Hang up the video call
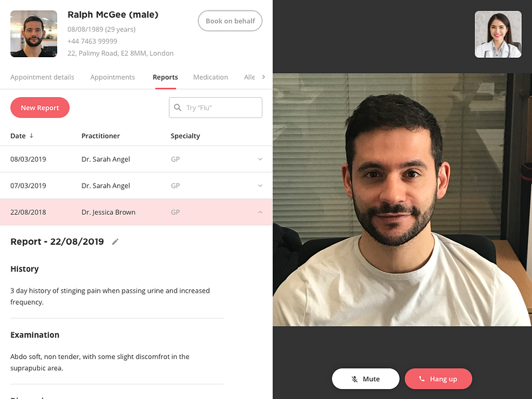532x399 pixels. pyautogui.click(x=438, y=378)
